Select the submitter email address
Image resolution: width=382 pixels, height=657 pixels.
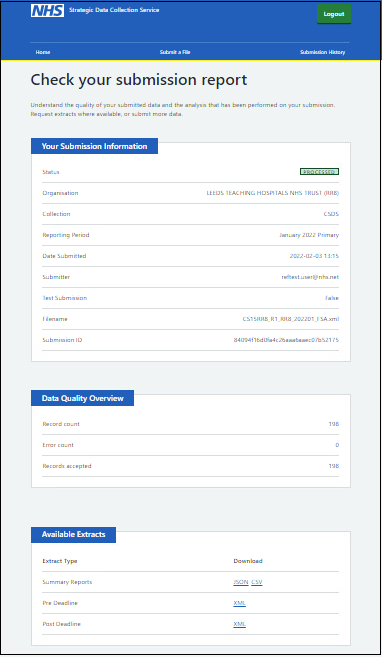click(x=310, y=277)
